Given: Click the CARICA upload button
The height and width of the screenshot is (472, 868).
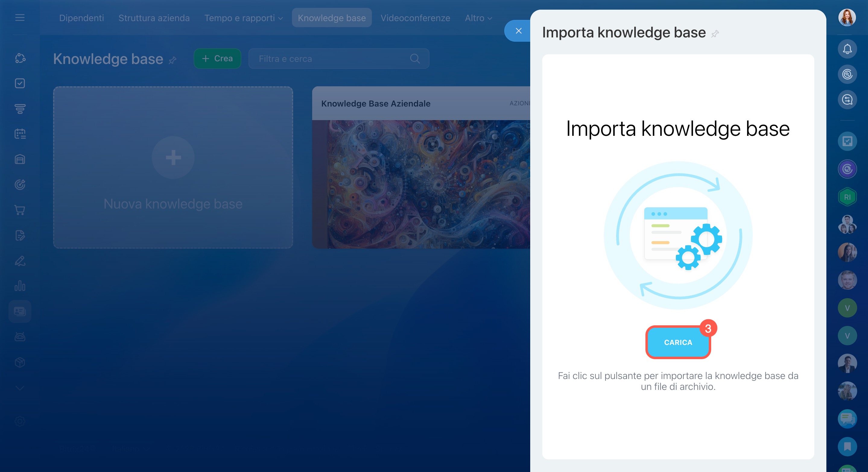Looking at the screenshot, I should (x=678, y=342).
